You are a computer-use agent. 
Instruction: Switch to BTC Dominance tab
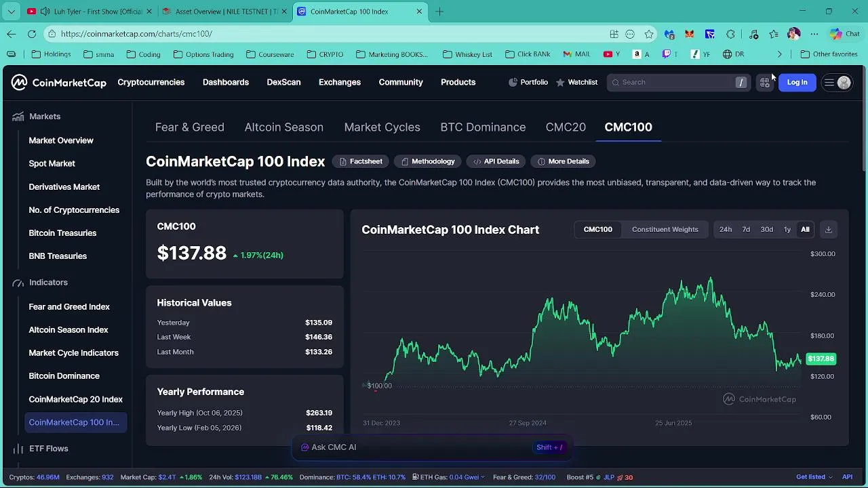(483, 127)
